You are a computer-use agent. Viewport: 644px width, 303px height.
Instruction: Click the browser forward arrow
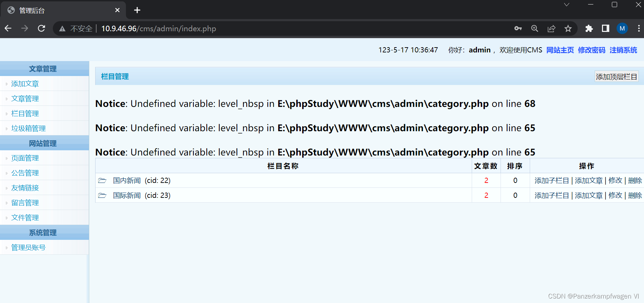tap(25, 28)
